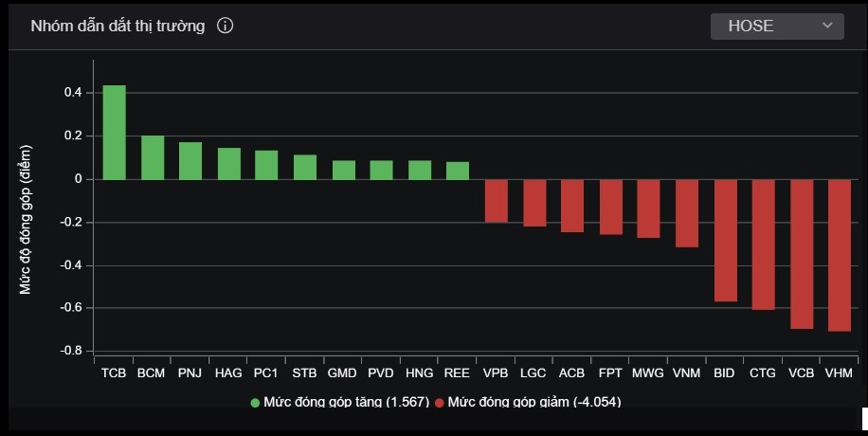The height and width of the screenshot is (436, 868).
Task: Click the dropdown chevron arrow next to HOSE
Action: click(x=827, y=26)
